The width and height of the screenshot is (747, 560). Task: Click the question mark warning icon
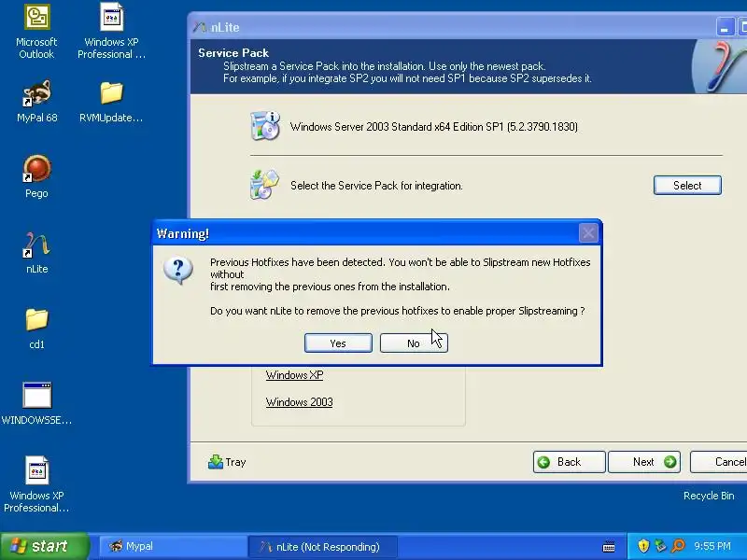178,271
